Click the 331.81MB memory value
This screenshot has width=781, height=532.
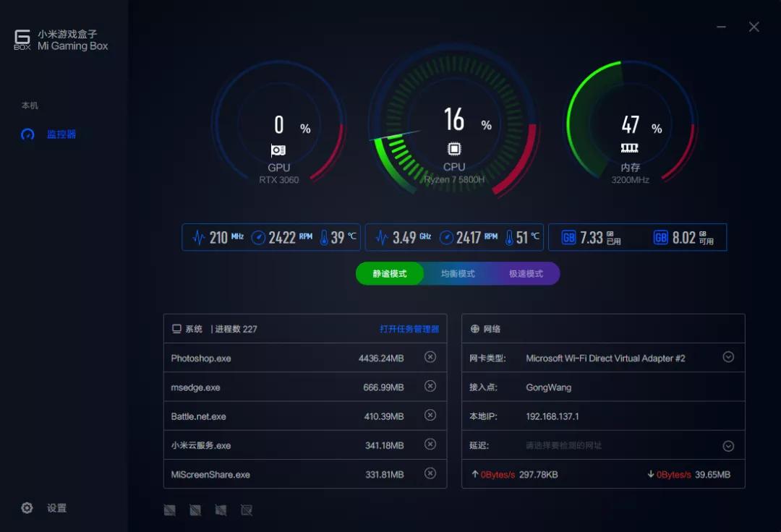pos(384,475)
